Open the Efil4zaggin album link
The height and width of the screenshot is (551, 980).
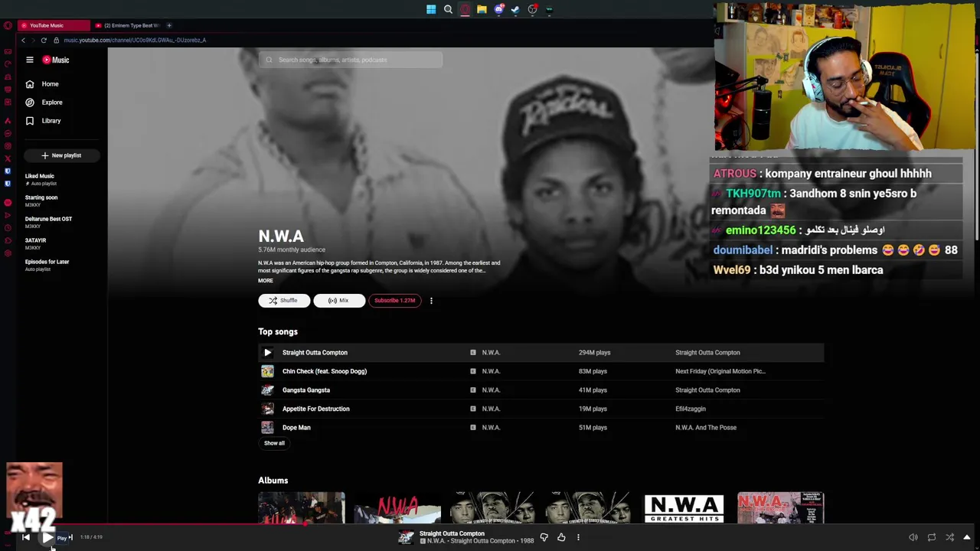click(691, 409)
